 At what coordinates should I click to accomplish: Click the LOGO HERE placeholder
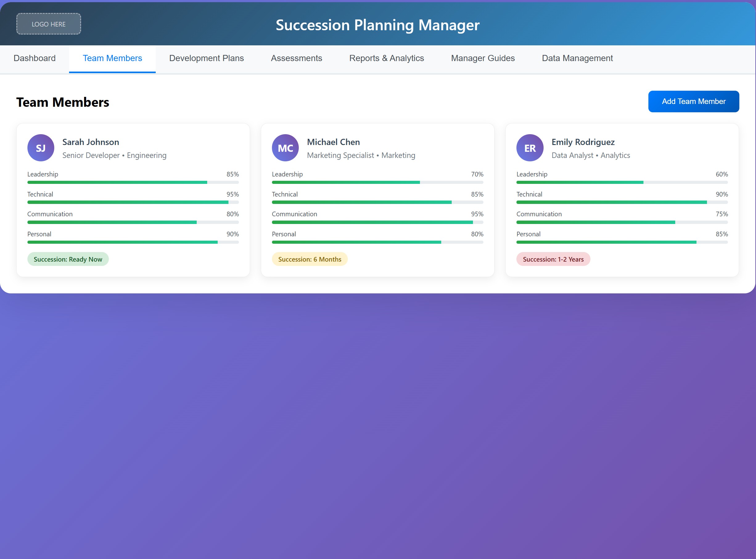pyautogui.click(x=48, y=24)
